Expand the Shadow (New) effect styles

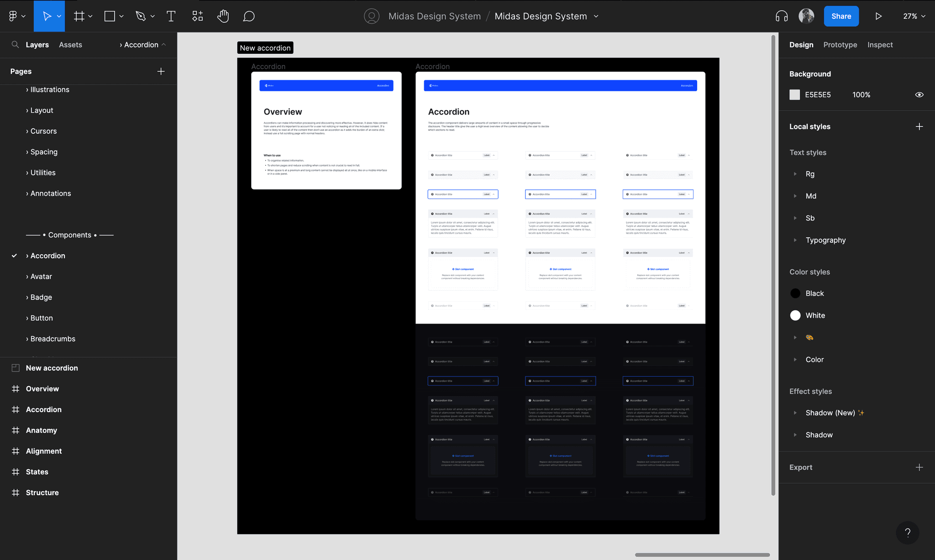[x=795, y=413]
